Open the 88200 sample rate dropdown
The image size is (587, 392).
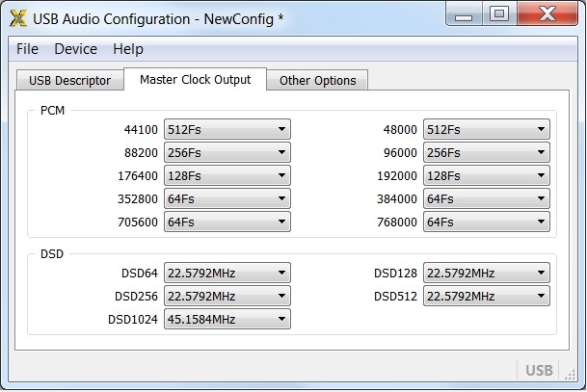point(227,153)
